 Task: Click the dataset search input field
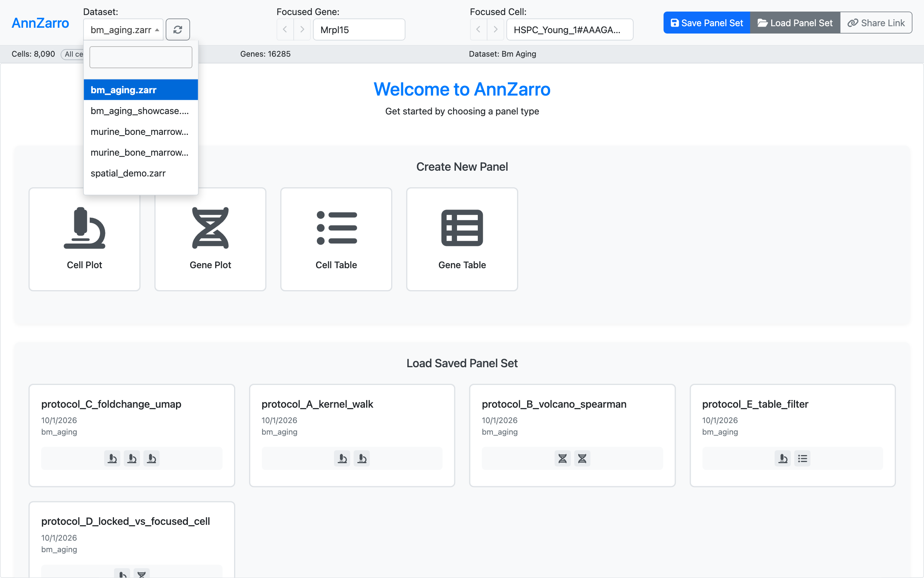(x=141, y=57)
